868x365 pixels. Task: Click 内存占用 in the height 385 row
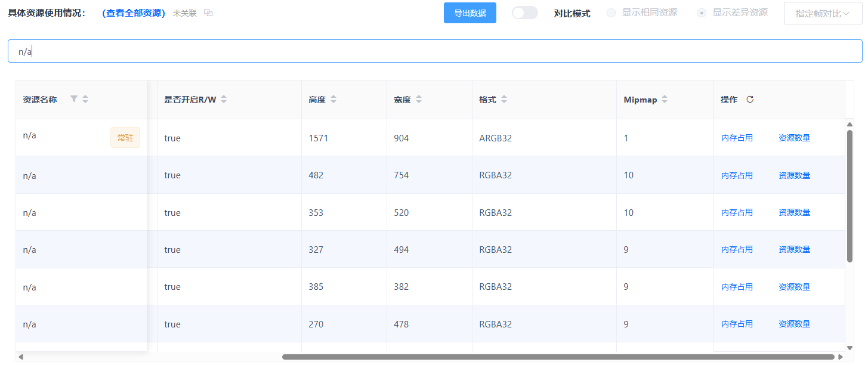coord(737,287)
